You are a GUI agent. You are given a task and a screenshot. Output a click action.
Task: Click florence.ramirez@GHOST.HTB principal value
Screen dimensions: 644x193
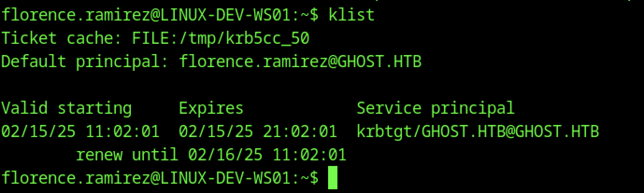(300, 62)
